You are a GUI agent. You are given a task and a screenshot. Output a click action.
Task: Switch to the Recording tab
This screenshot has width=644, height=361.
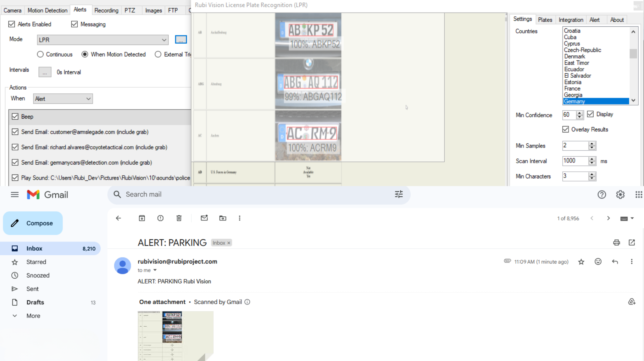pos(106,10)
